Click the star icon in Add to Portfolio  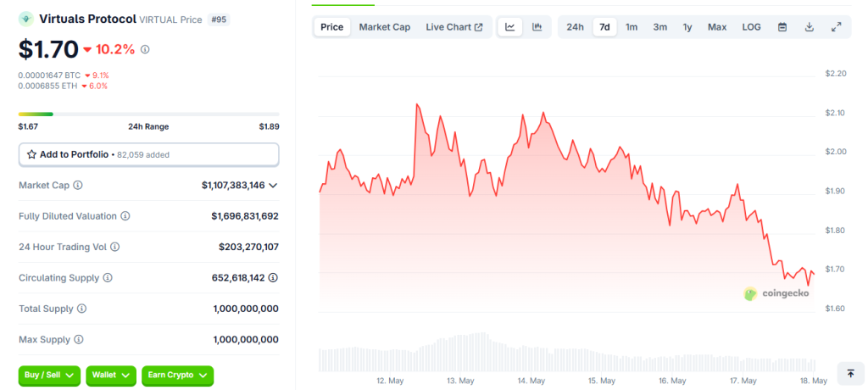32,154
